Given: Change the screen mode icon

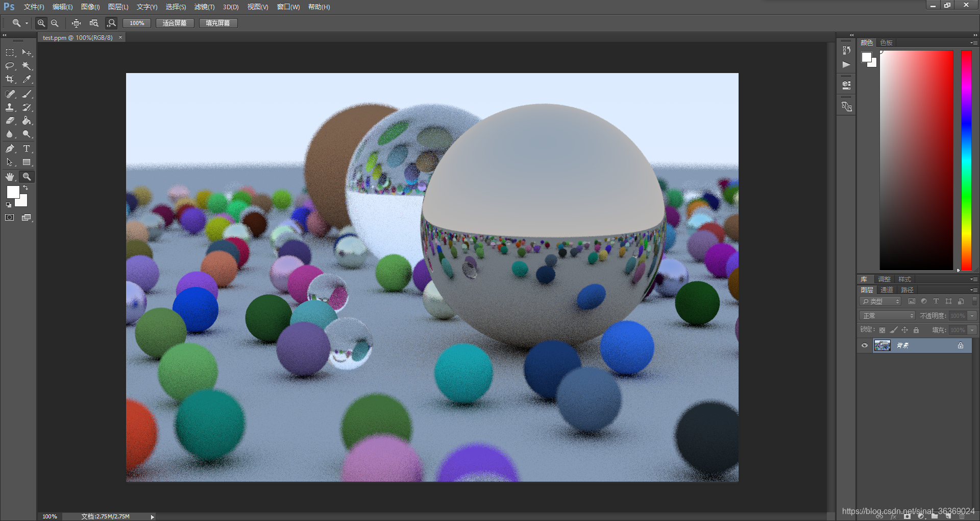Looking at the screenshot, I should pyautogui.click(x=27, y=218).
